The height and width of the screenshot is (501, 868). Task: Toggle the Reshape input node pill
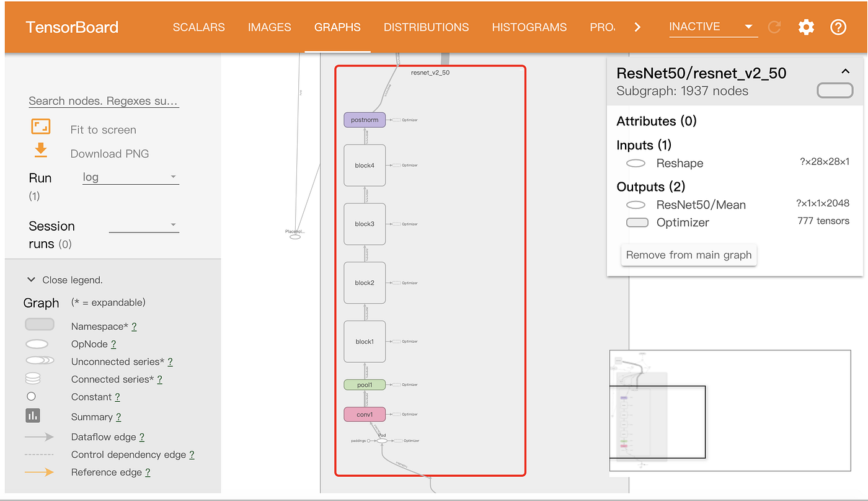(x=635, y=162)
